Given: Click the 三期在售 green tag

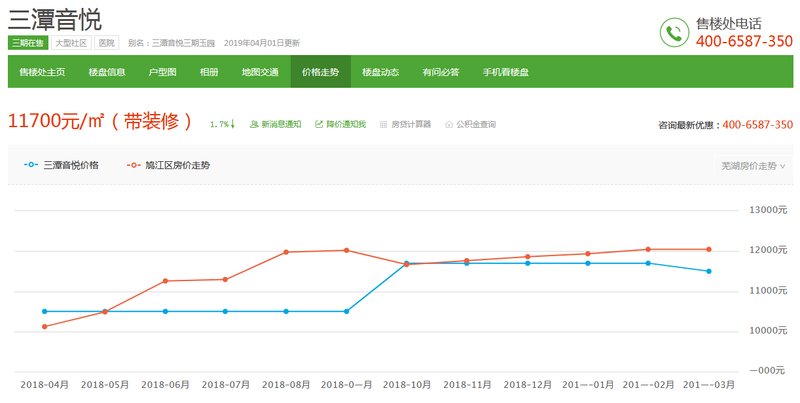Looking at the screenshot, I should pyautogui.click(x=28, y=43).
